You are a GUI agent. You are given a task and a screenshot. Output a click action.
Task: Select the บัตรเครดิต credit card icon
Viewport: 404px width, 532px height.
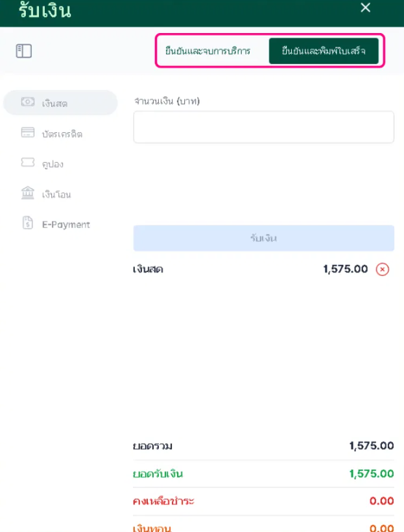click(x=28, y=133)
